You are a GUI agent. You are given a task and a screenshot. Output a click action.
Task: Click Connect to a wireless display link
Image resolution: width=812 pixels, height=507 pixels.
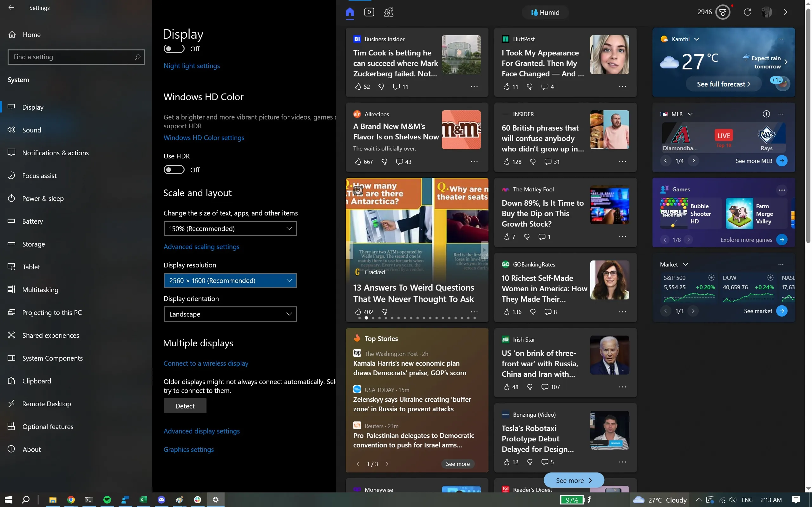[206, 363]
